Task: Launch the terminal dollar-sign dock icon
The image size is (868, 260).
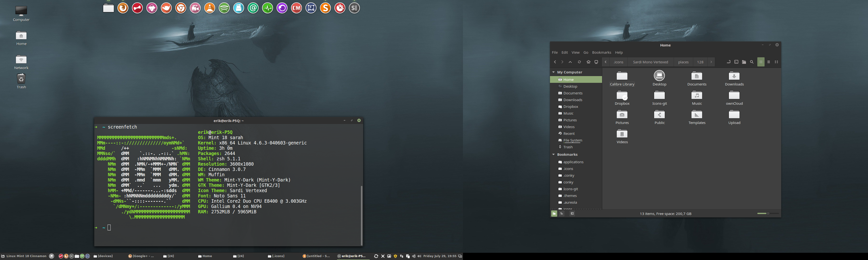Action: coord(354,8)
